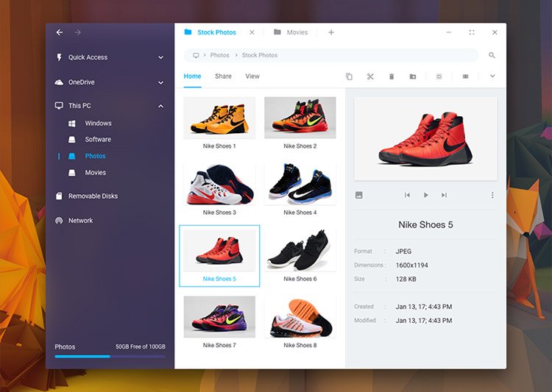
Task: Select Photos drive in sidebar
Action: coord(95,156)
